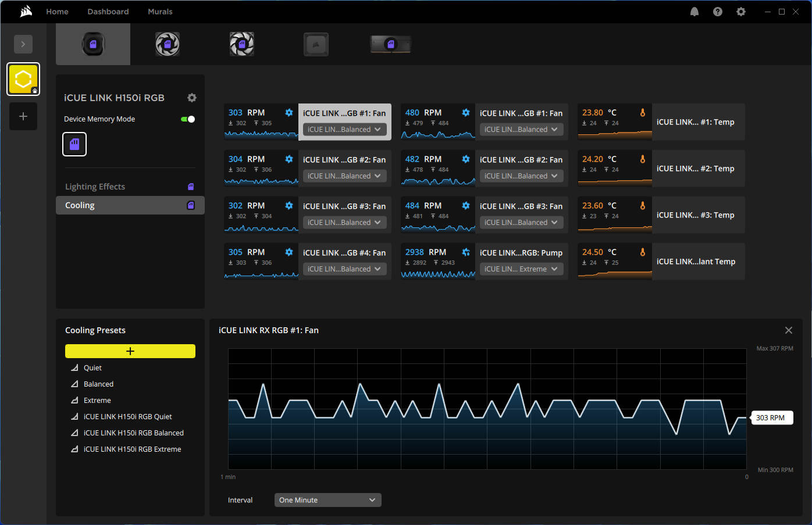Open preset dropdown for 303 RPM #1 fan
Viewport: 812px width, 525px height.
point(344,130)
